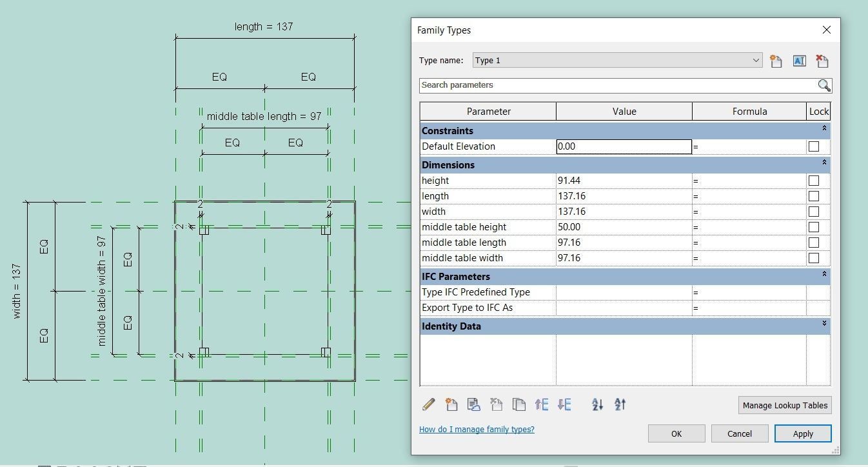Viewport: 868px width, 467px height.
Task: Tick the Lock checkbox for height
Action: [814, 181]
